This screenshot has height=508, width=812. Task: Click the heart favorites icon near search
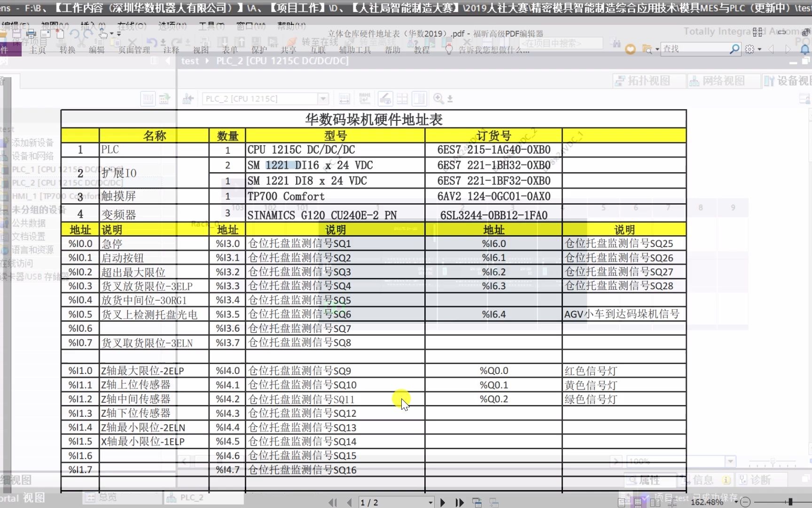coord(631,49)
